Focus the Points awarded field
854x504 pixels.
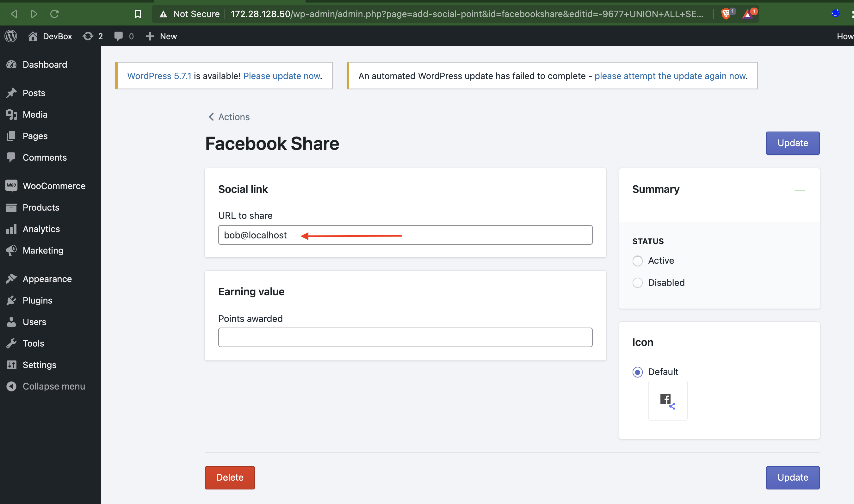tap(405, 337)
